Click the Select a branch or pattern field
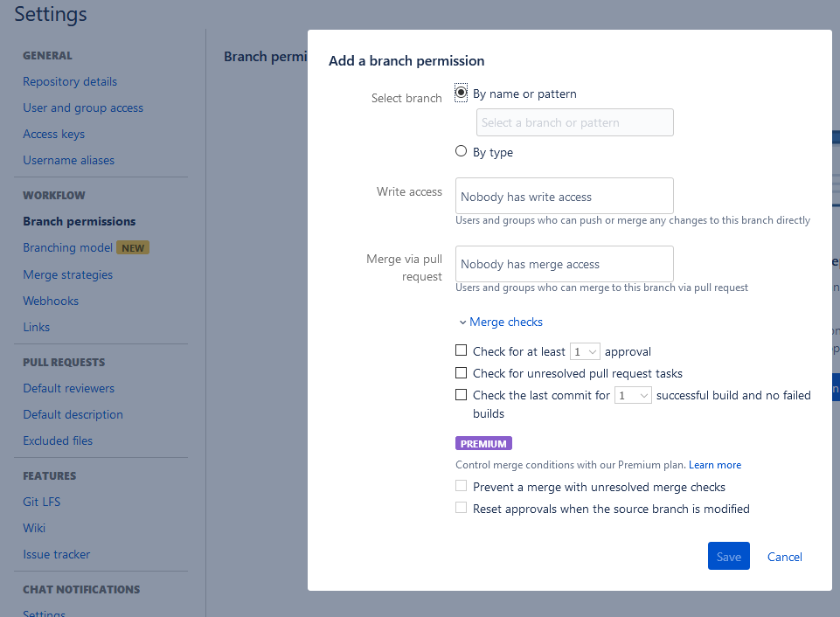This screenshot has height=617, width=840. tap(575, 122)
